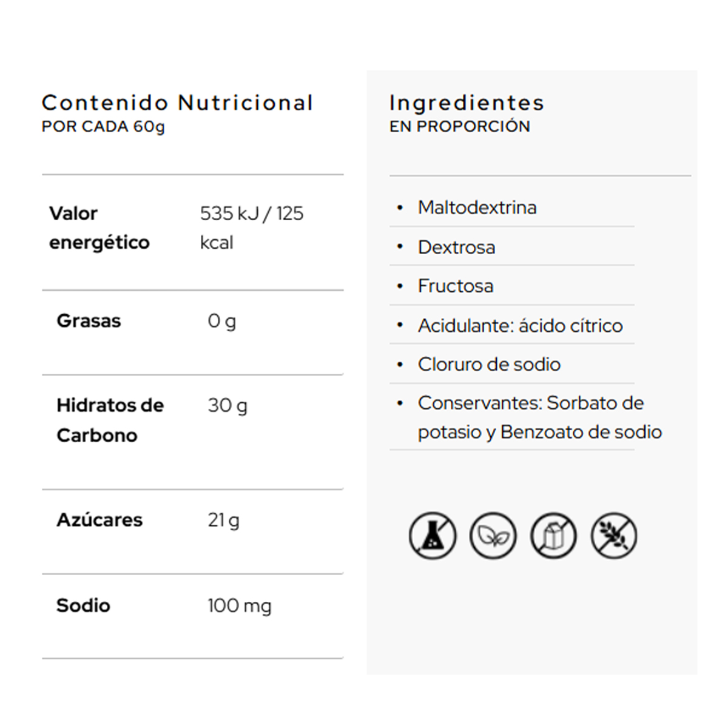The image size is (728, 728).
Task: Click the Valor energético row label
Action: pyautogui.click(x=99, y=227)
